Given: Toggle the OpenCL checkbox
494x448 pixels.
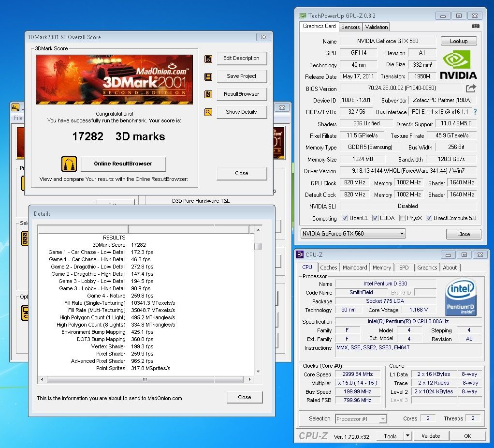Looking at the screenshot, I should (x=345, y=218).
